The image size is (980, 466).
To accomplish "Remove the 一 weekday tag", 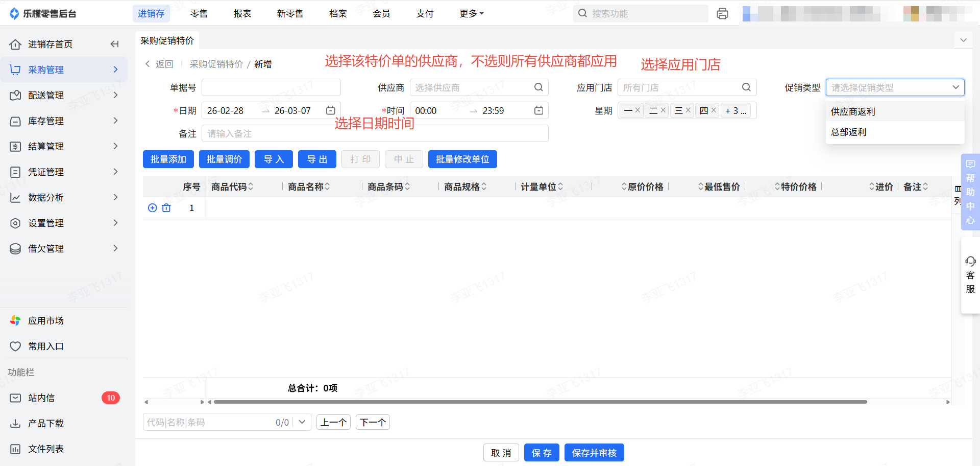I will tap(638, 110).
